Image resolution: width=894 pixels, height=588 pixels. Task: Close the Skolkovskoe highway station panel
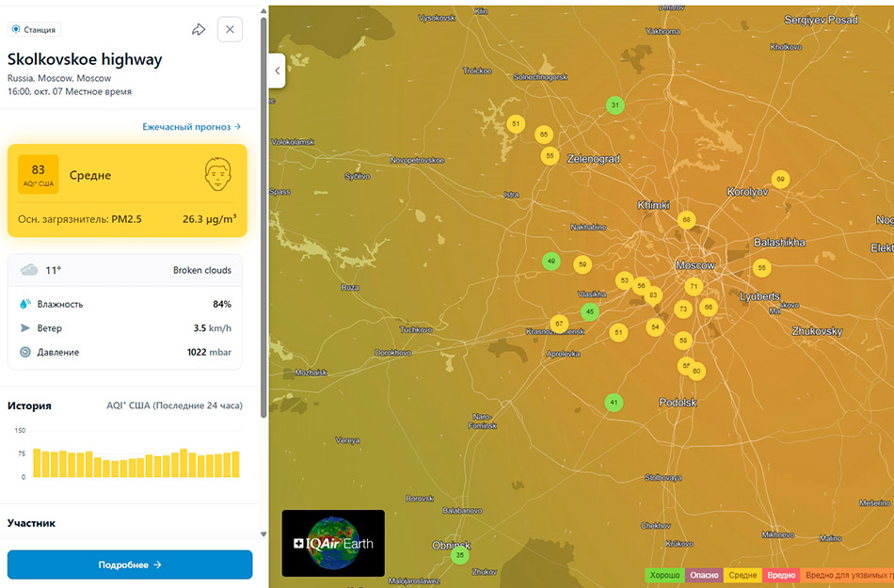click(x=230, y=29)
